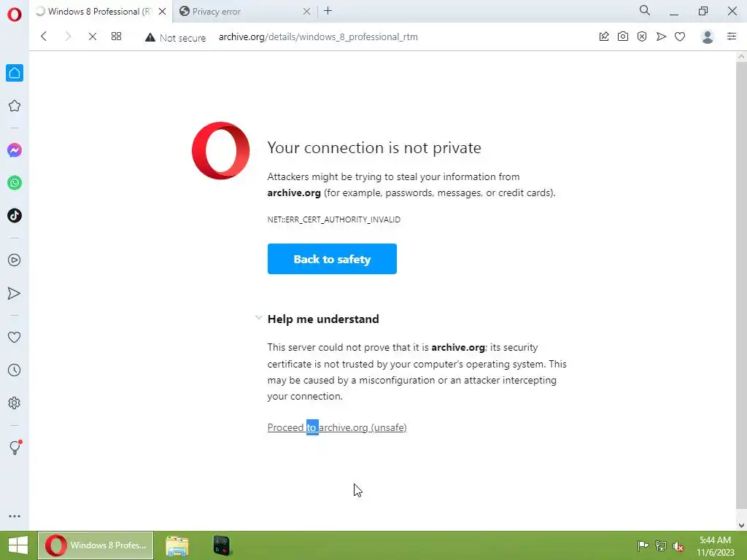Open the Opera main menu logo
The width and height of the screenshot is (747, 560).
click(x=15, y=15)
